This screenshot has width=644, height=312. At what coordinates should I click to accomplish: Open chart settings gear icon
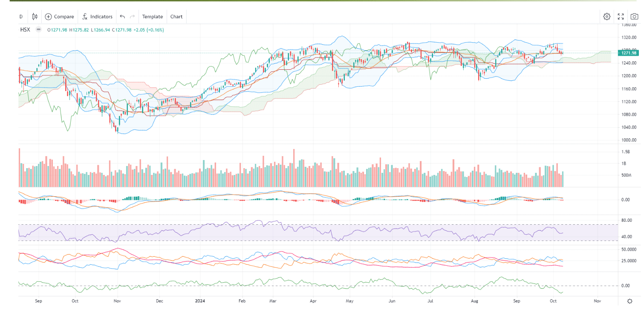[x=606, y=17]
